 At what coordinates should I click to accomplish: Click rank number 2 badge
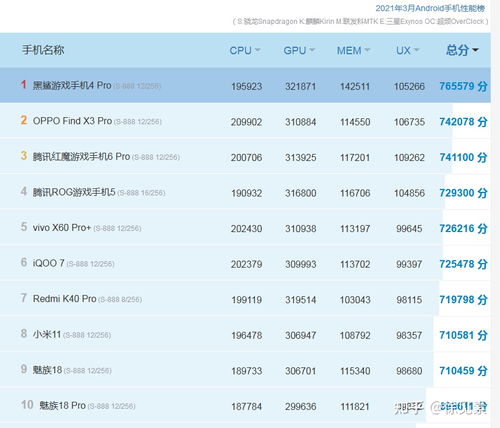click(x=23, y=120)
